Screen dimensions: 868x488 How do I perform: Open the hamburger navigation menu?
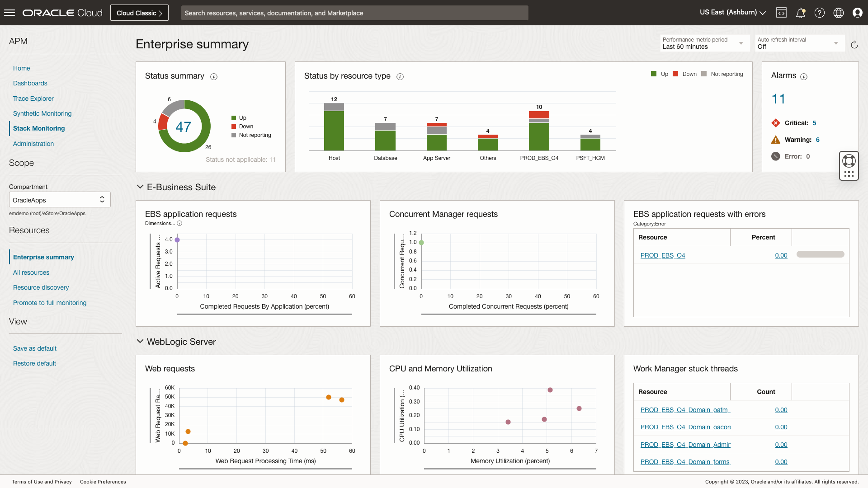9,13
